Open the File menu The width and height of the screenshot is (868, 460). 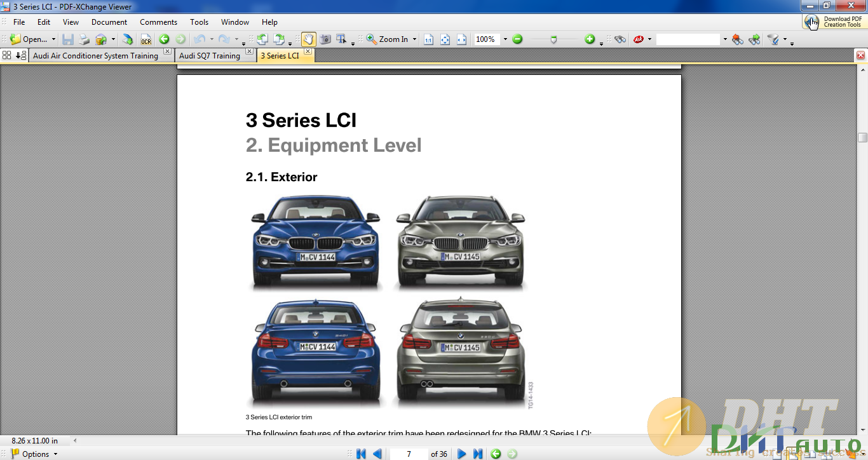[x=19, y=22]
